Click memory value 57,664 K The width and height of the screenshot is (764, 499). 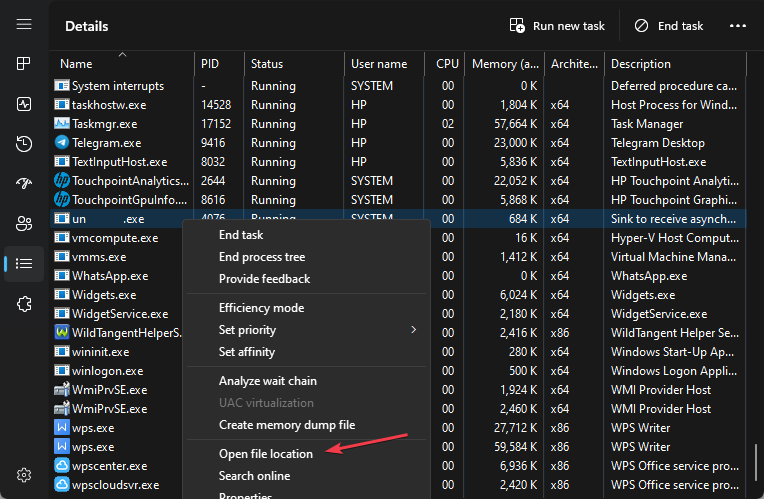click(x=516, y=124)
